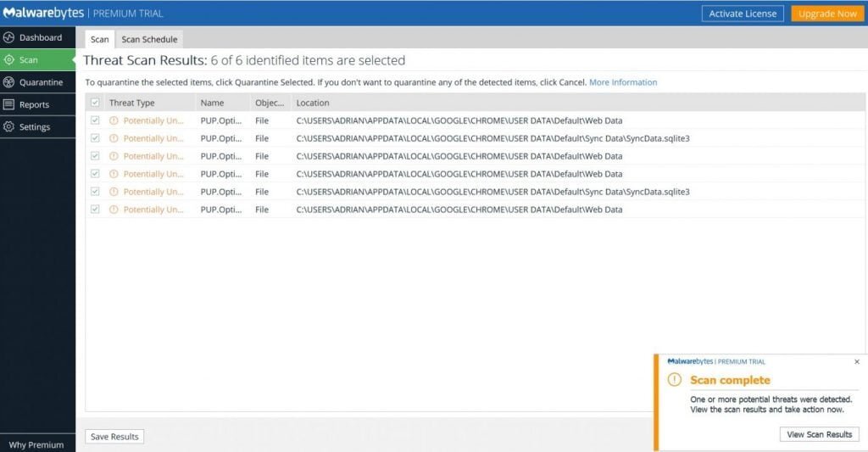
Task: Click warning icon in fifth threat row
Action: click(114, 191)
